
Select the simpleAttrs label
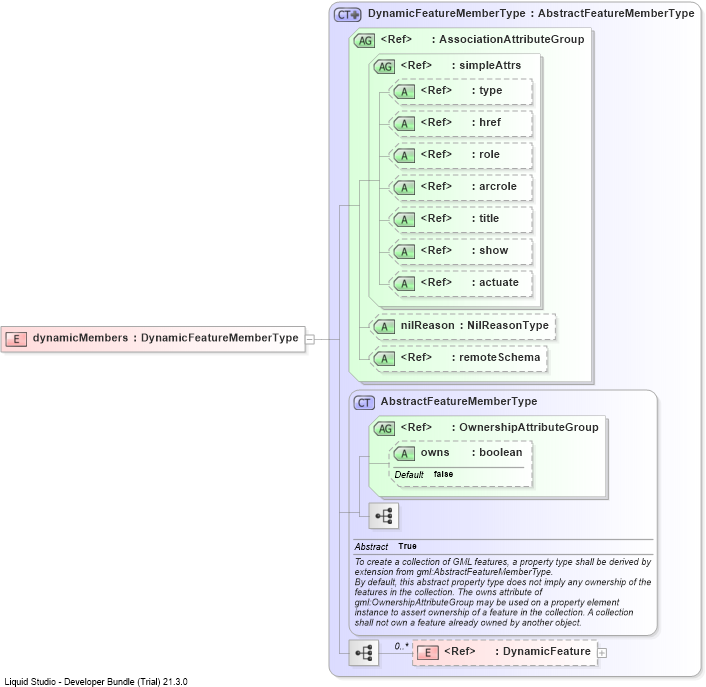point(490,66)
